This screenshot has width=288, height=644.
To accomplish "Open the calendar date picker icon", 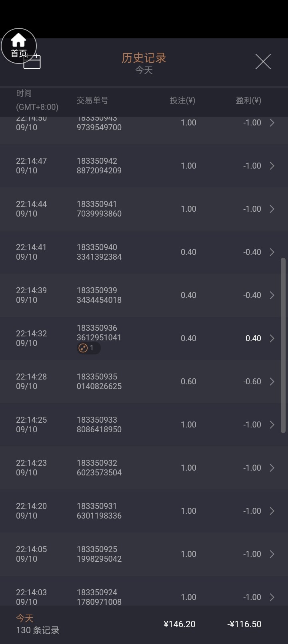I will point(33,62).
